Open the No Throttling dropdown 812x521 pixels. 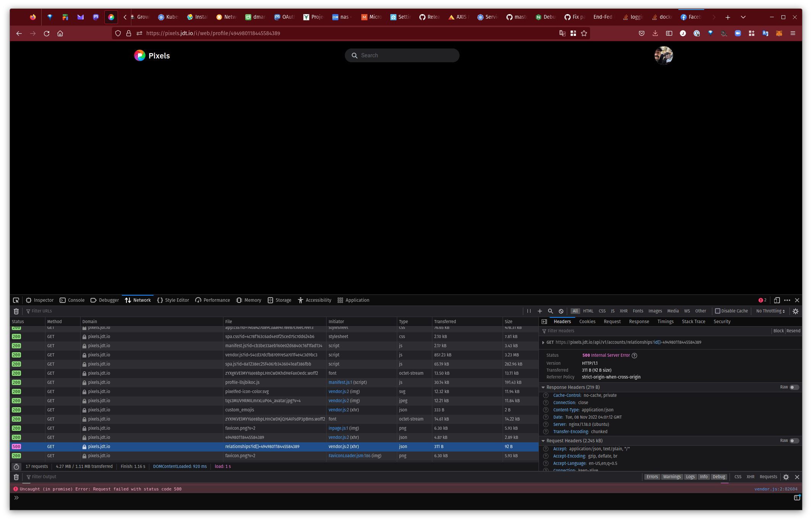(770, 311)
